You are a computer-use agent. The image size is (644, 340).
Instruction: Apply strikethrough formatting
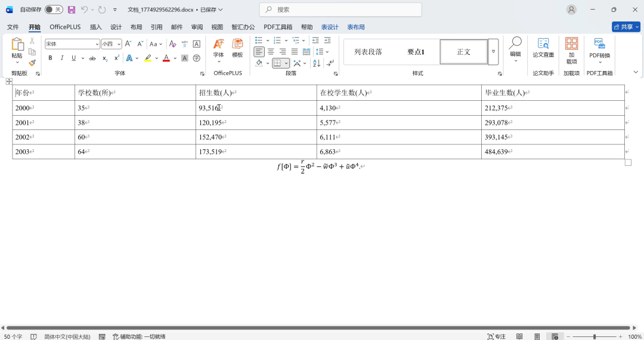tap(92, 58)
